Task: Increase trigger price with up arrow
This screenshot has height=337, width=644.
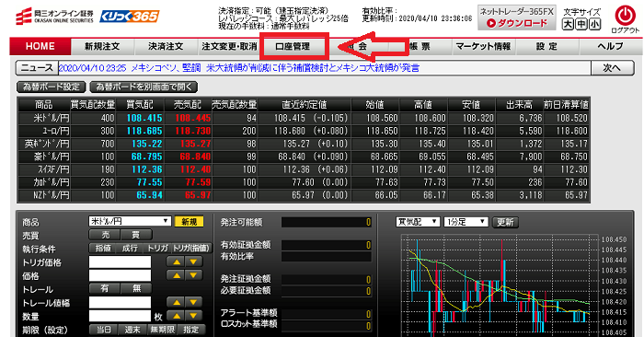Action: pos(177,261)
